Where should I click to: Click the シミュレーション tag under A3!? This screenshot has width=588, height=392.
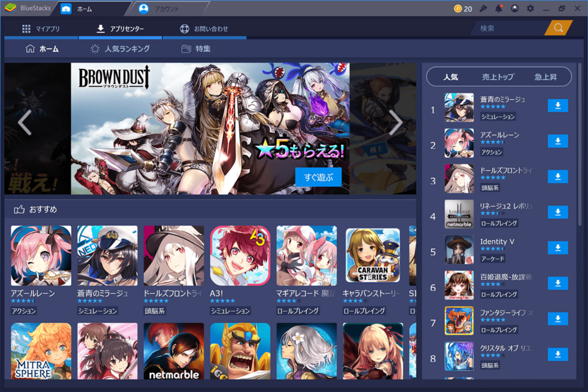coord(230,311)
